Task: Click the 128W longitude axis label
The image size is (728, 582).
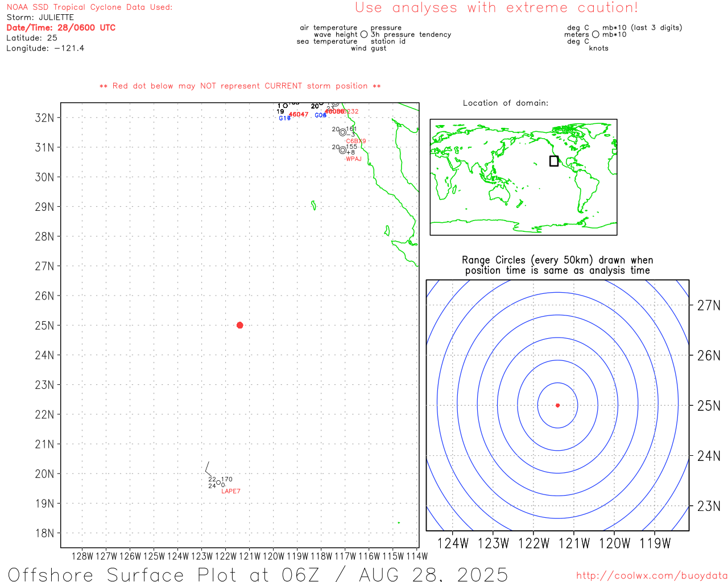Action: point(82,556)
